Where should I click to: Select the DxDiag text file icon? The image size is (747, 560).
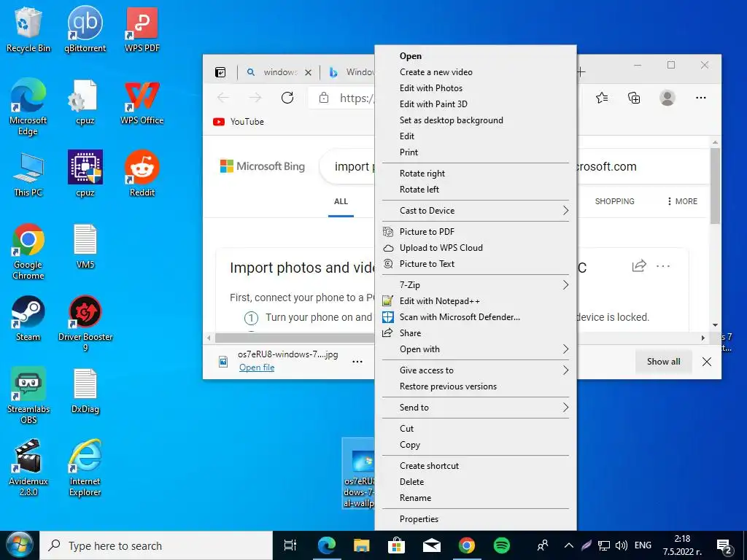coord(85,392)
